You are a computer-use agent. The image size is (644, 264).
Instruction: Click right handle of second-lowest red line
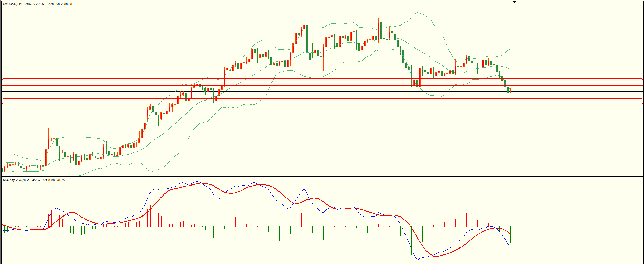click(x=643, y=99)
